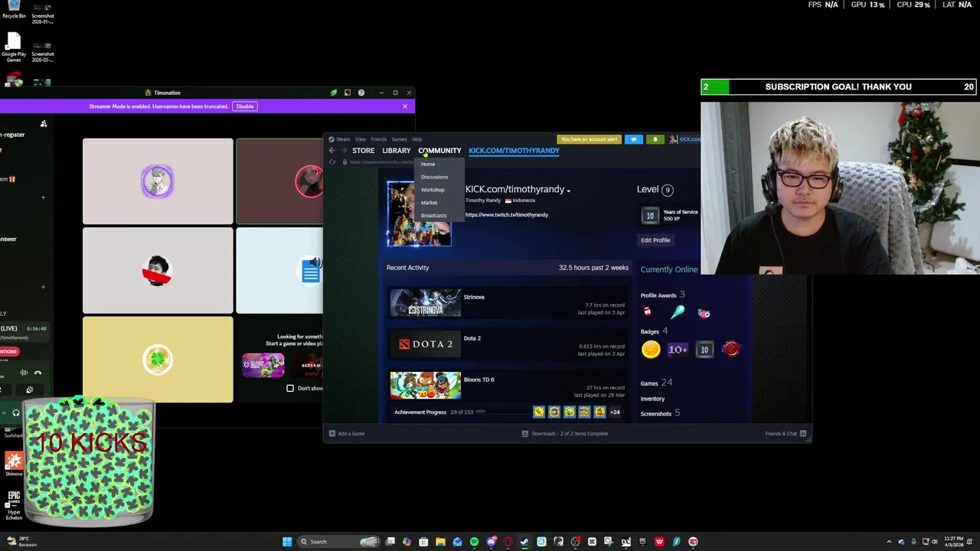Open the Discord inbox icon

tap(347, 93)
